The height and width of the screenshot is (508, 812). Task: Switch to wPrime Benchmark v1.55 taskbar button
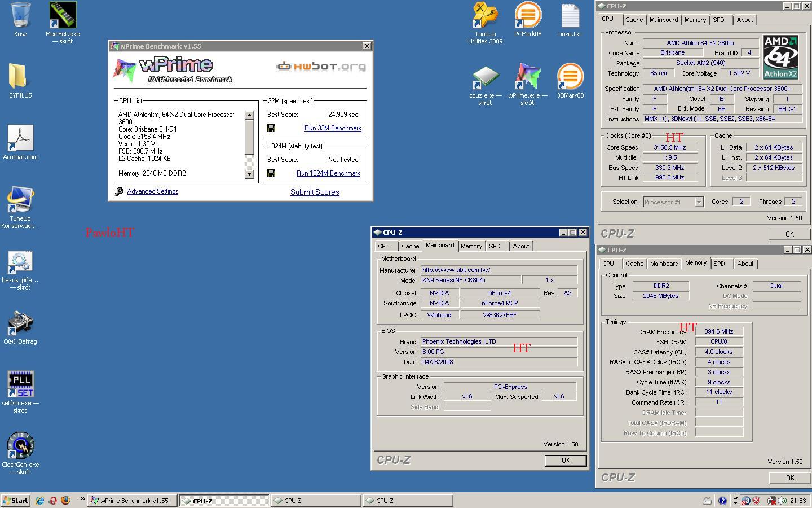pyautogui.click(x=133, y=501)
